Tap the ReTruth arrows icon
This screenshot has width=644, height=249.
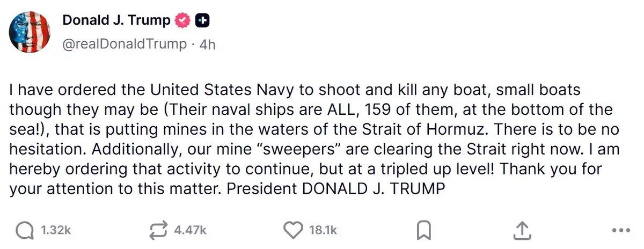pyautogui.click(x=159, y=231)
